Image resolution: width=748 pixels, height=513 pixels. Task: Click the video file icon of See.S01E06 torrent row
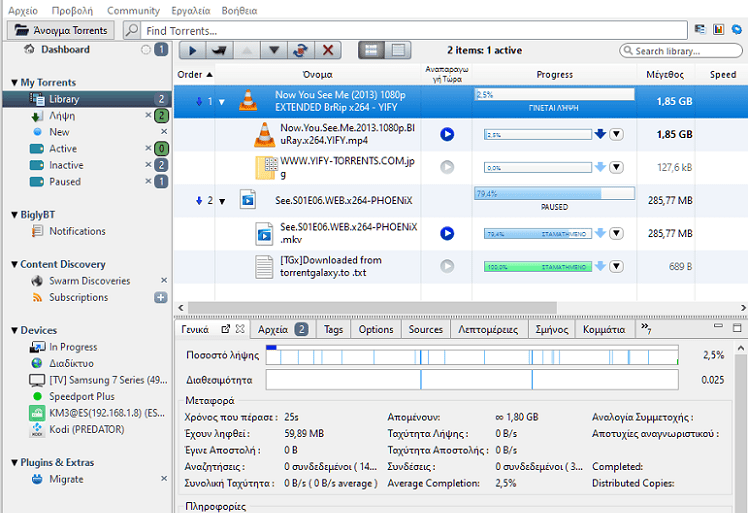coord(248,200)
